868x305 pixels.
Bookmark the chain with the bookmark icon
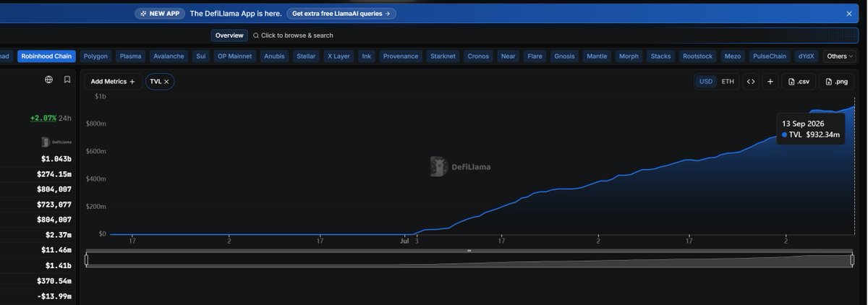(67, 80)
